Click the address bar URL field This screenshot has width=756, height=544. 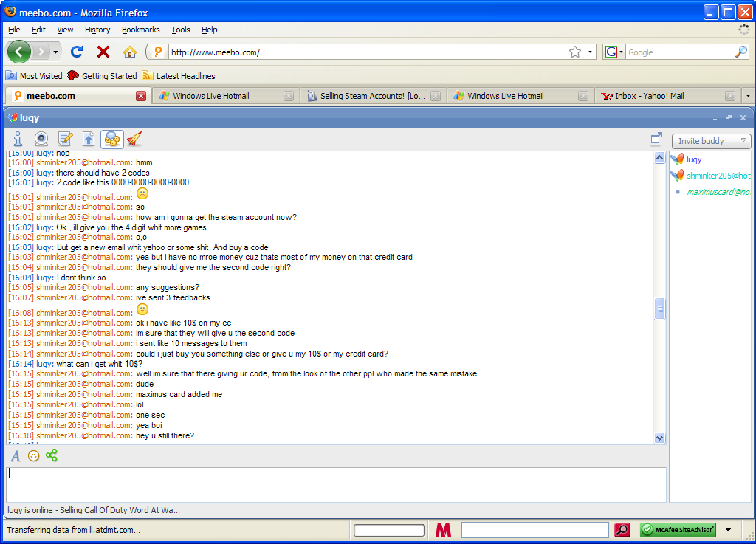[368, 52]
